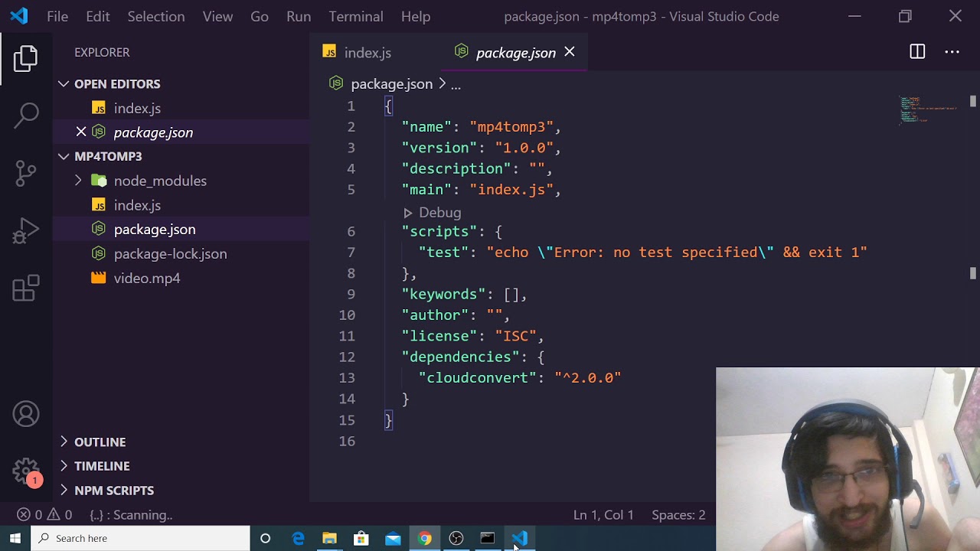The width and height of the screenshot is (980, 551).
Task: Open the editor More Actions ellipsis
Action: (952, 52)
